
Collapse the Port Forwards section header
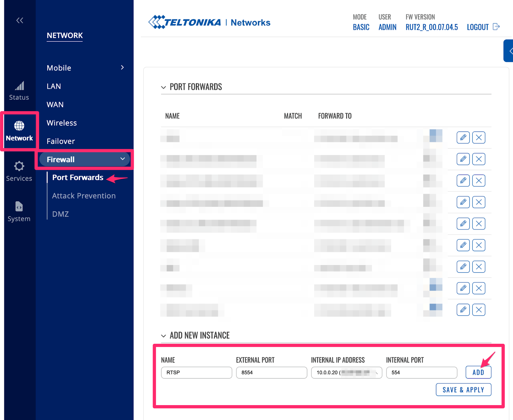[x=164, y=87]
